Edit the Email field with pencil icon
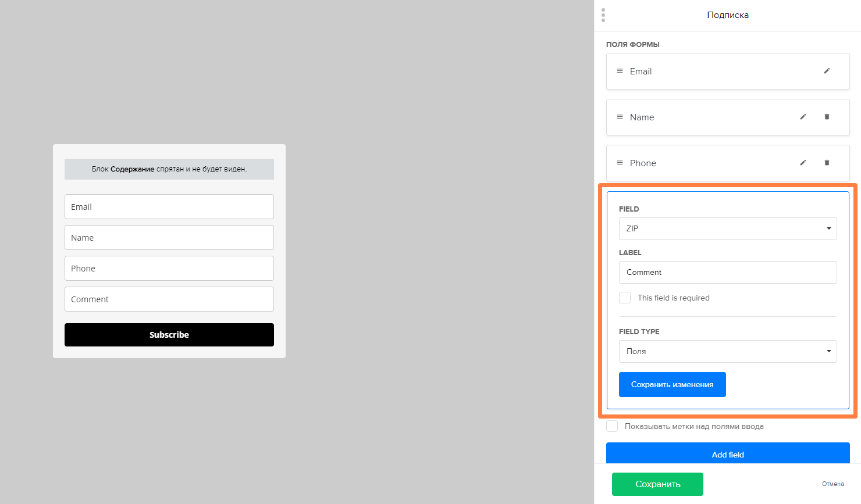The height and width of the screenshot is (504, 861). coord(827,71)
